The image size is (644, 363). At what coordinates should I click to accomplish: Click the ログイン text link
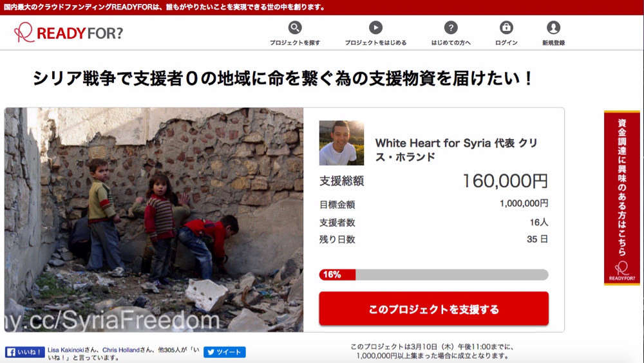click(x=506, y=42)
